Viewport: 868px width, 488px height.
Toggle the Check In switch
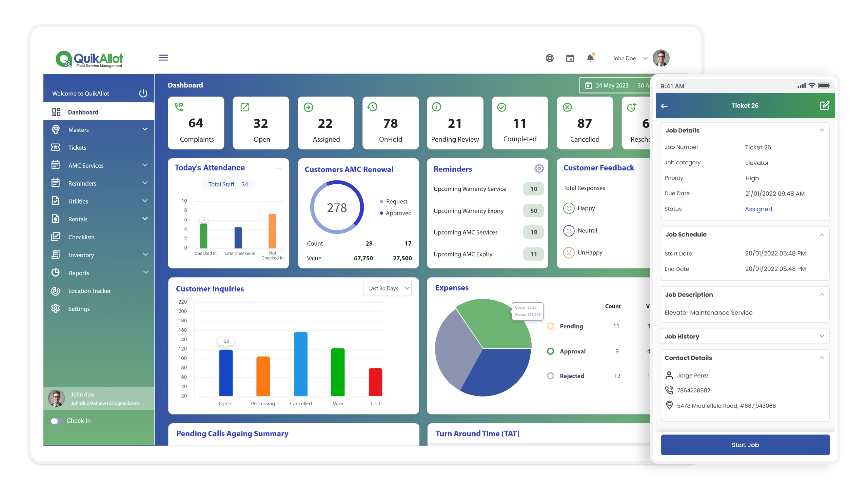[x=57, y=421]
